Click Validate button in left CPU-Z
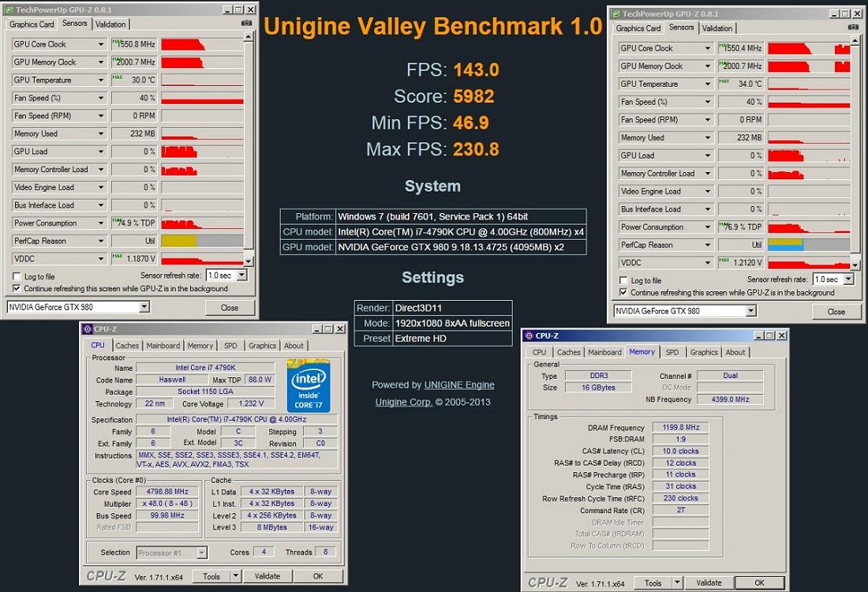This screenshot has height=592, width=868. tap(268, 576)
